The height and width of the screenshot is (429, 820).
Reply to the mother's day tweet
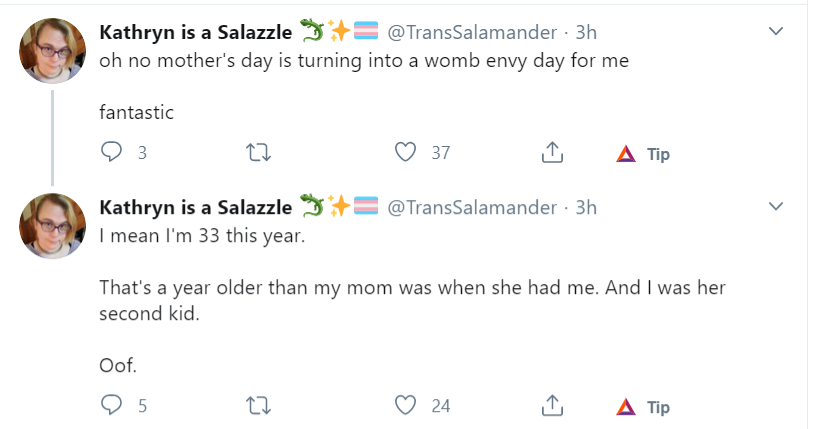[111, 152]
